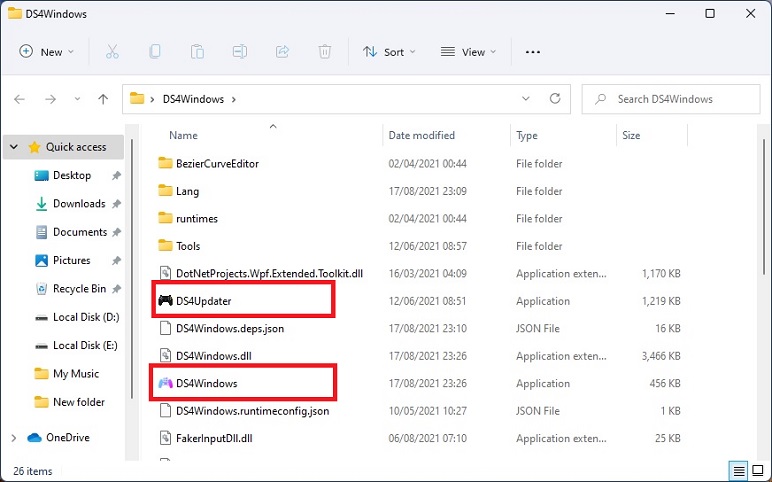Expand the chevron after DS4Windows in the address bar

[234, 99]
